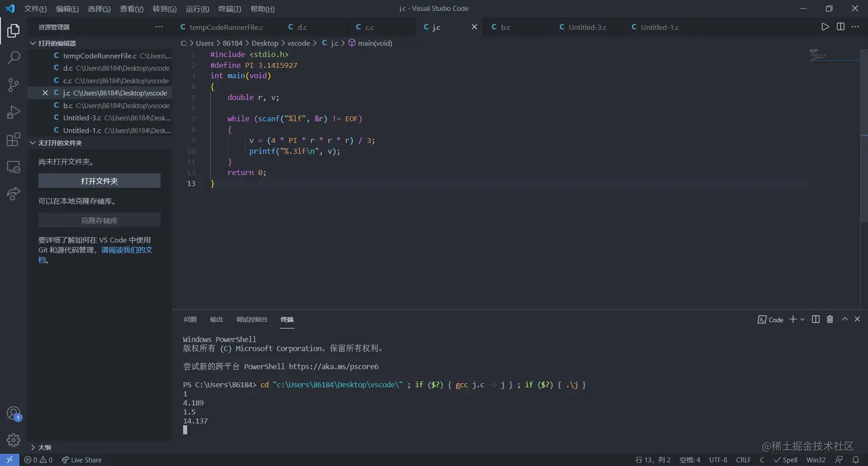Start Live Share from status bar

(82, 460)
